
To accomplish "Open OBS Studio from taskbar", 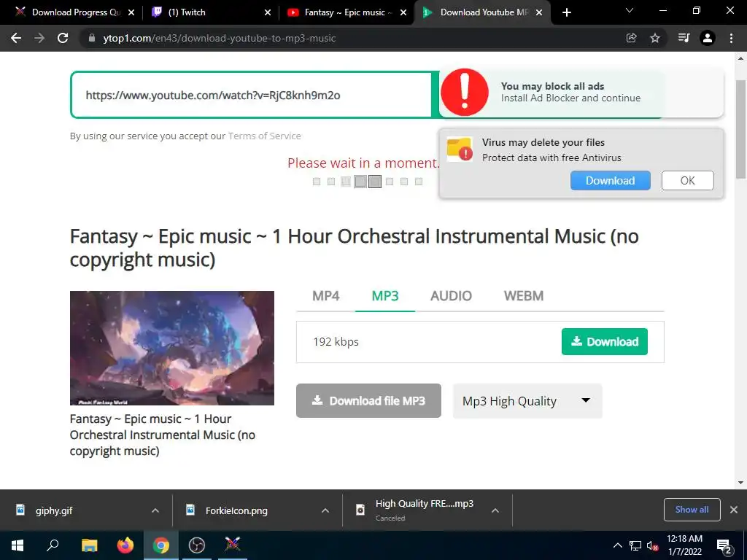I will click(x=197, y=545).
